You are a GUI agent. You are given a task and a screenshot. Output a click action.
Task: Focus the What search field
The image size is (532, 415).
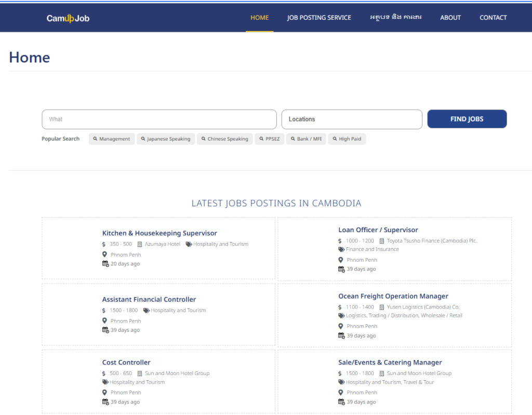pos(159,119)
